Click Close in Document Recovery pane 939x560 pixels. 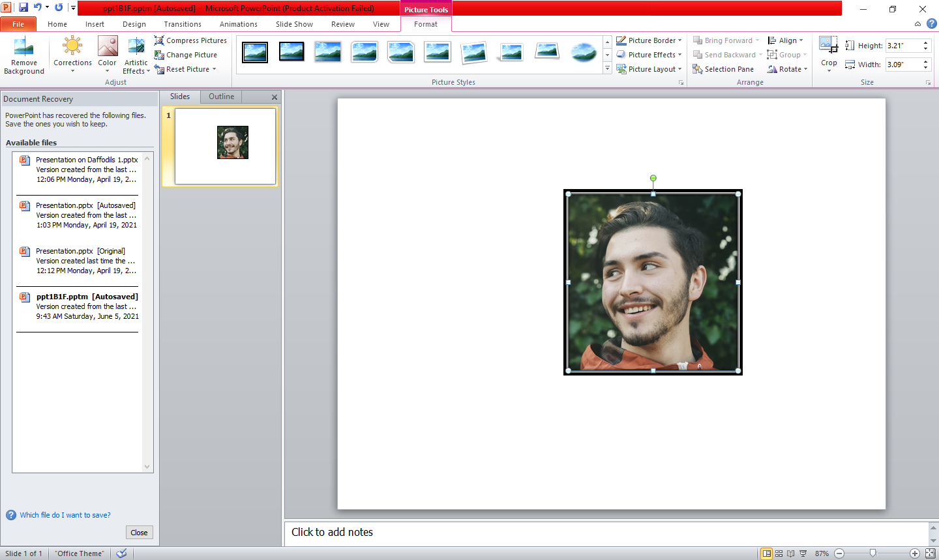pyautogui.click(x=139, y=533)
